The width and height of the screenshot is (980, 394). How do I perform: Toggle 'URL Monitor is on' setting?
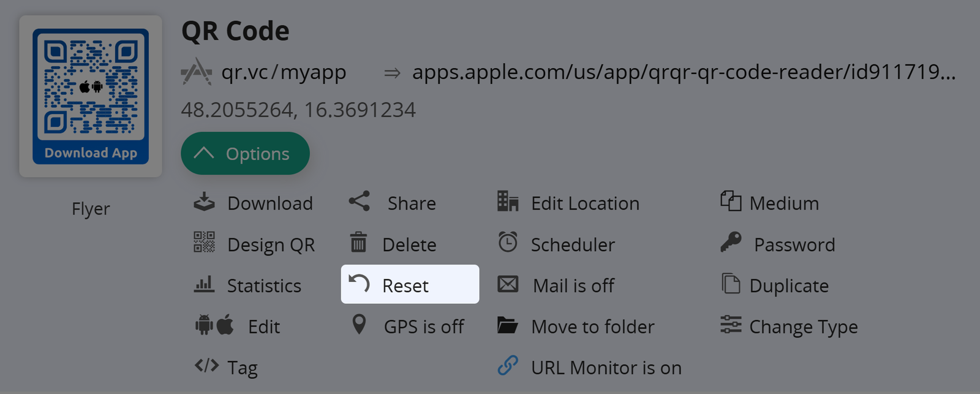606,368
